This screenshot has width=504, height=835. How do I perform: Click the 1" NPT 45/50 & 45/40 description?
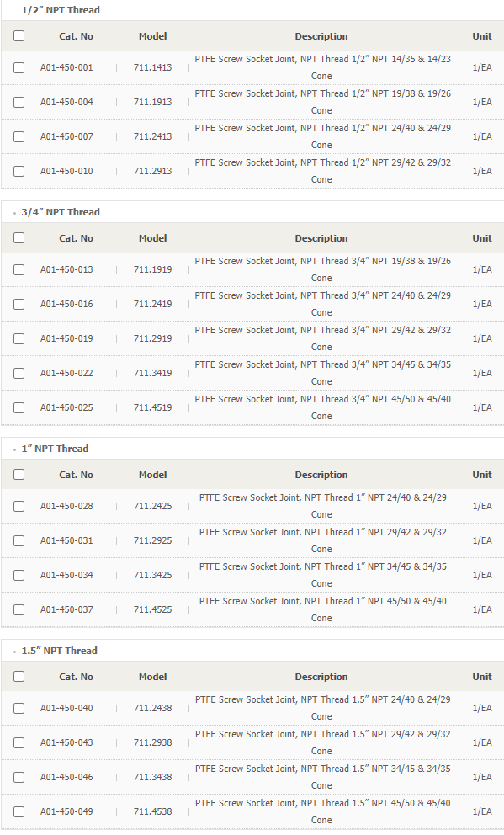tap(322, 609)
